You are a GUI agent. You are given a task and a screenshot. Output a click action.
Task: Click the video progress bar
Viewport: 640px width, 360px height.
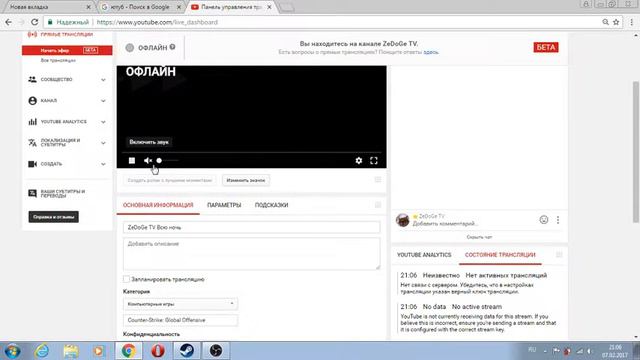(x=251, y=153)
